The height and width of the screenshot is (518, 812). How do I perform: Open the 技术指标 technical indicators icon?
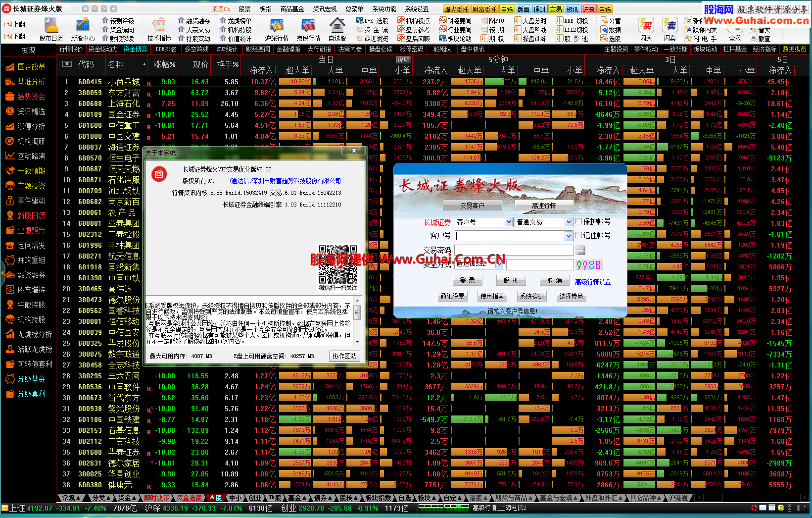point(159,29)
